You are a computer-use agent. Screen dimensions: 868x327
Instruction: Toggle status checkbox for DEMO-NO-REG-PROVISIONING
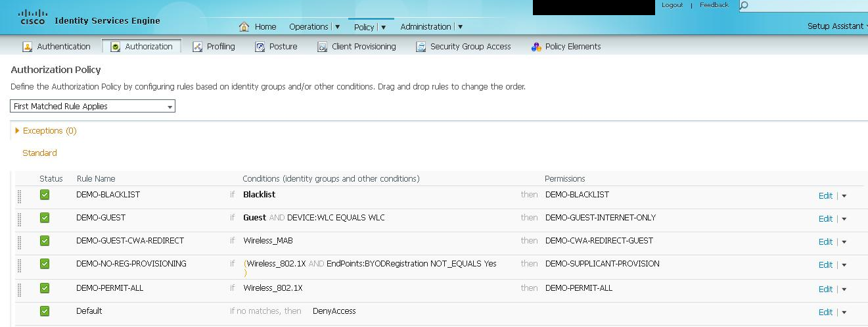point(45,264)
